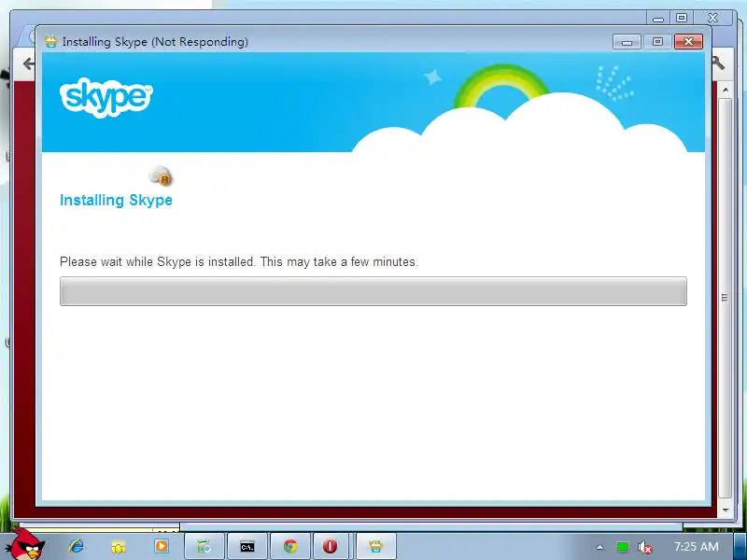747x560 pixels.
Task: Switch to Google Chrome in taskbar
Action: pyautogui.click(x=290, y=546)
